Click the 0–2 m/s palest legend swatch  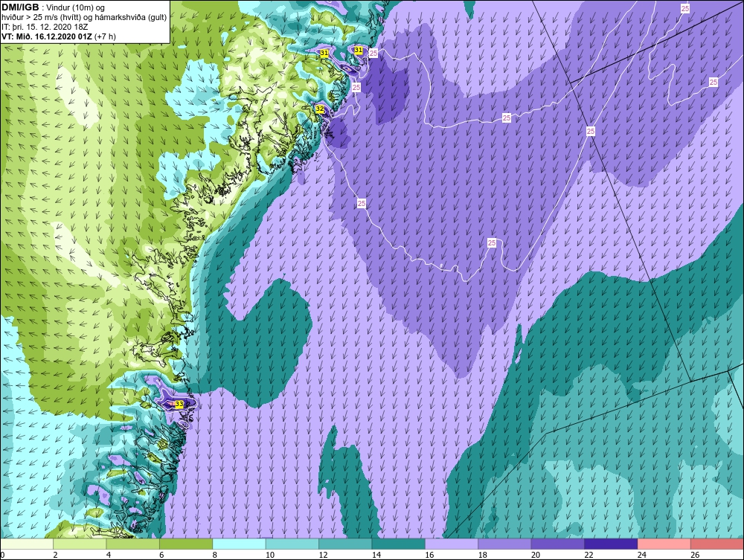click(27, 544)
